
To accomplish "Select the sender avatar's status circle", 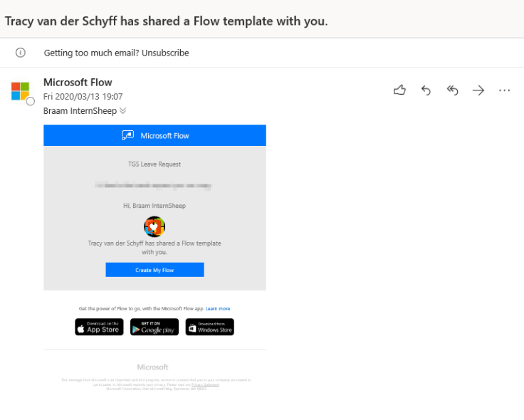I will [x=30, y=101].
